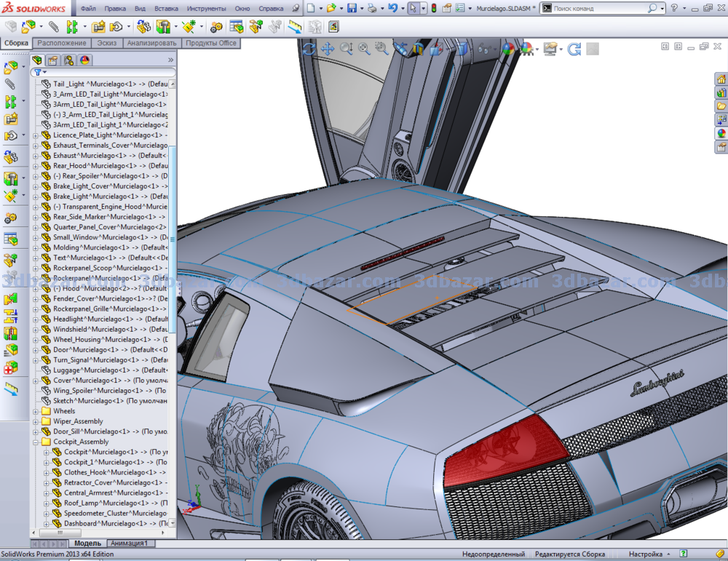Click the Rebuild traffic light icon
Screen dimensions: 728x561
[x=435, y=9]
